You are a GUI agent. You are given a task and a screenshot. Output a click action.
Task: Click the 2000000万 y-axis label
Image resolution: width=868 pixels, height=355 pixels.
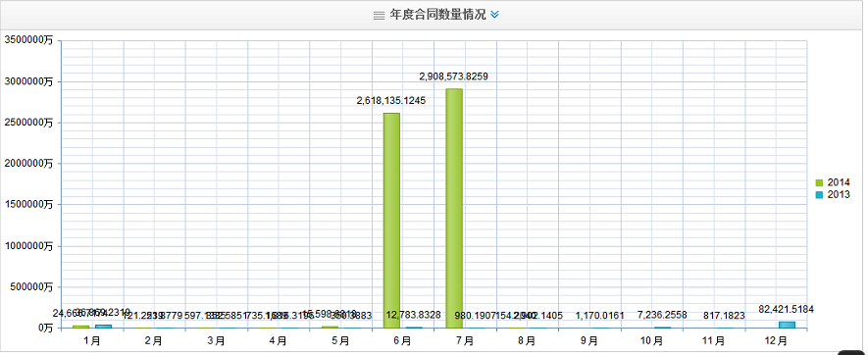click(28, 164)
